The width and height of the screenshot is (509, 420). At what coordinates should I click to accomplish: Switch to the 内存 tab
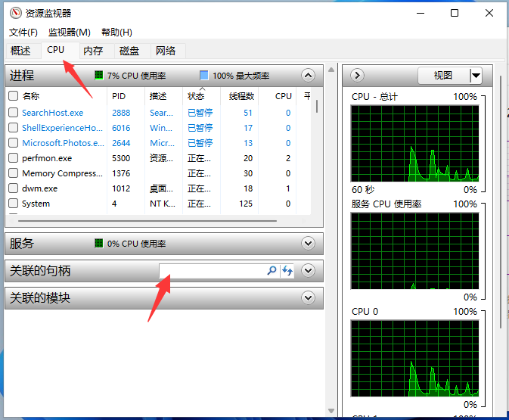click(93, 51)
